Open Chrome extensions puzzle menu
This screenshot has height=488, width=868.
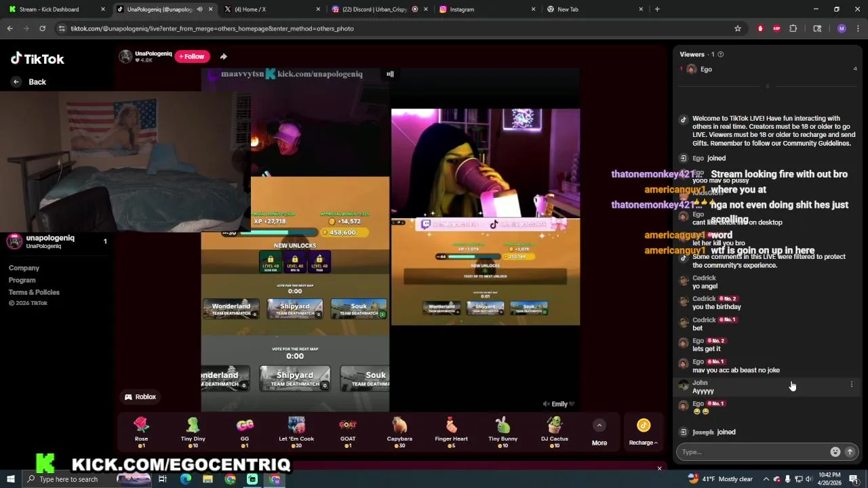793,28
